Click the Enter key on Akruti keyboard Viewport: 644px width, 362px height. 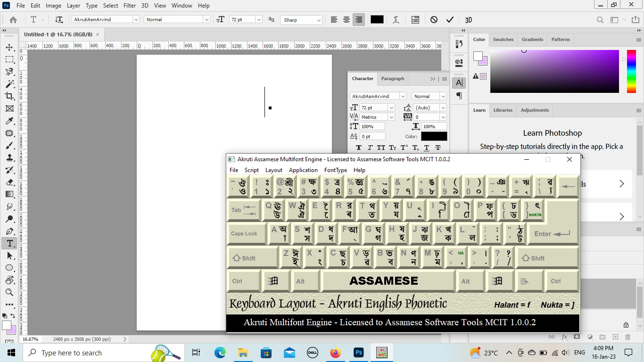(553, 233)
